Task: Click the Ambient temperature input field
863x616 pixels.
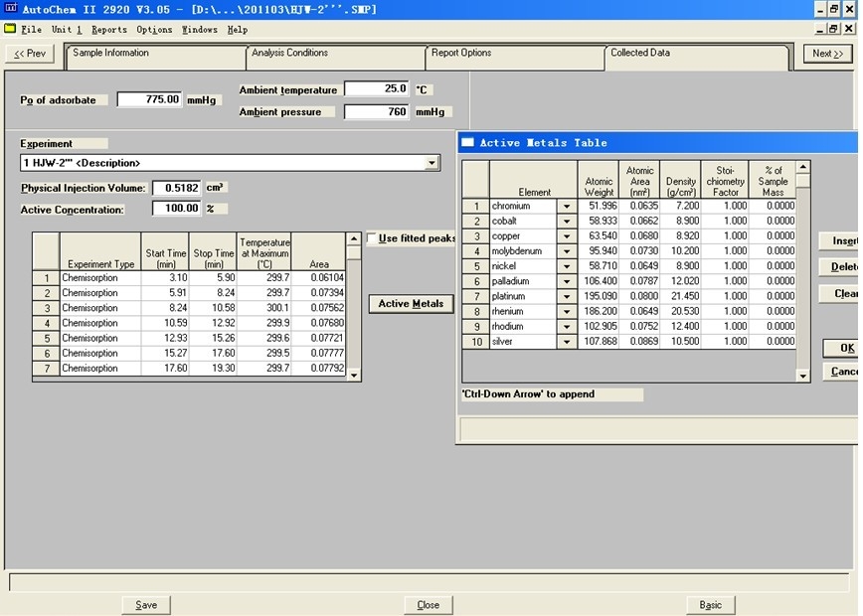Action: coord(376,89)
